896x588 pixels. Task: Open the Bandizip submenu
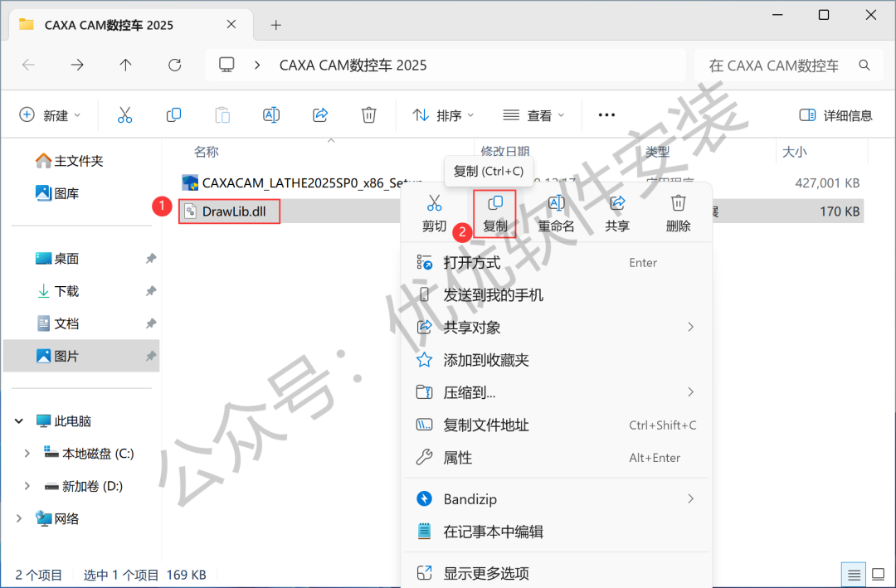tap(556, 499)
